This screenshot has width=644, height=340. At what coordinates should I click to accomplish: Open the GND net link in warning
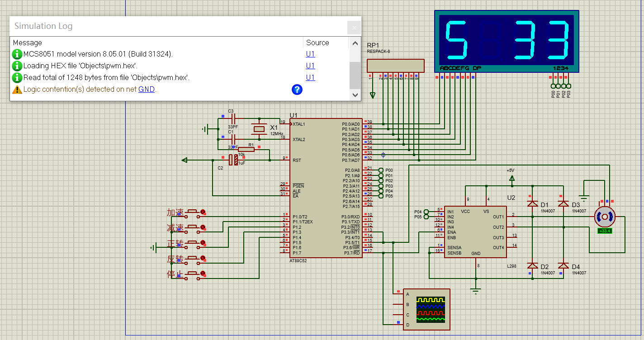click(x=146, y=90)
